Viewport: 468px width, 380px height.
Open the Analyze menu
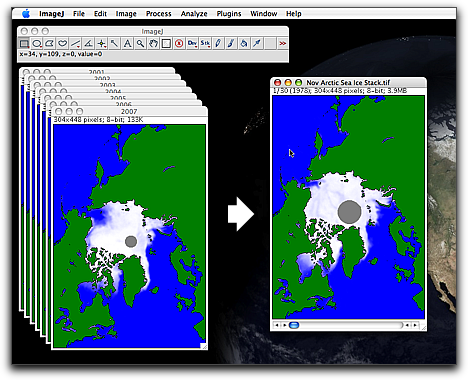coord(194,14)
